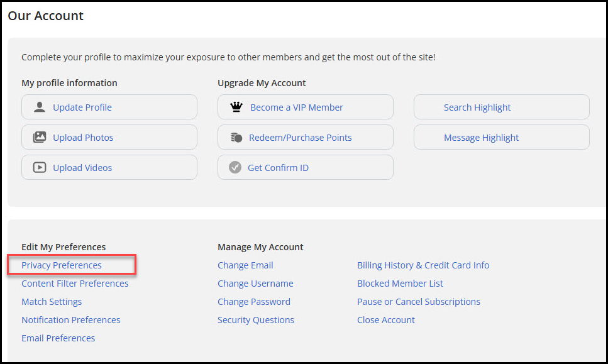Select Pause or Cancel Subscriptions
Viewport: 608px width, 364px height.
[x=418, y=302]
